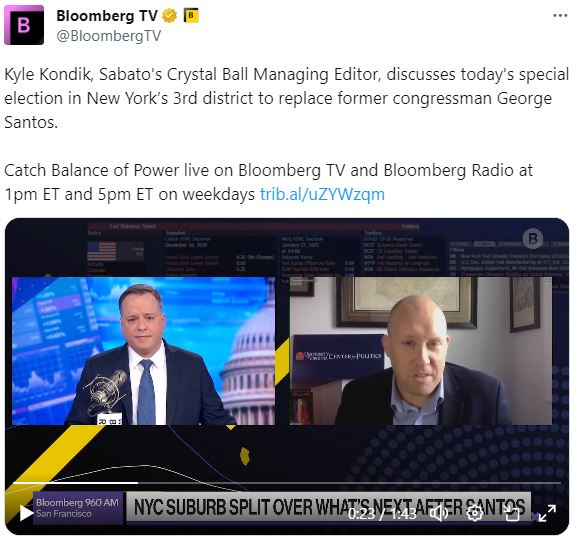This screenshot has height=539, width=576.
Task: Toggle fullscreen on the video
Action: 547,513
